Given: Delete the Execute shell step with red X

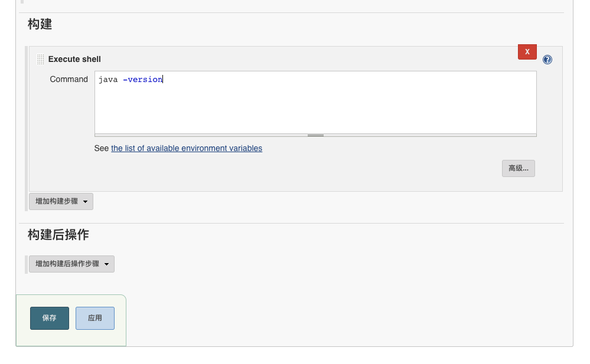Looking at the screenshot, I should pos(527,52).
